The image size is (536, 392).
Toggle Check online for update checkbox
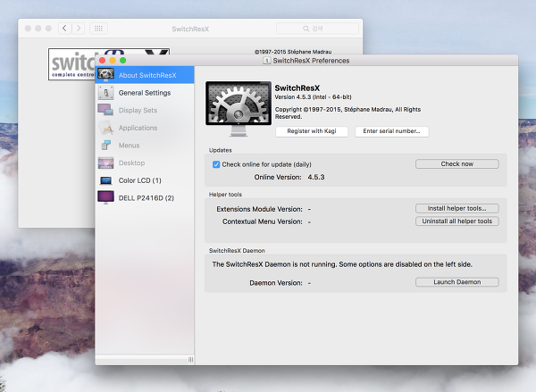click(216, 164)
